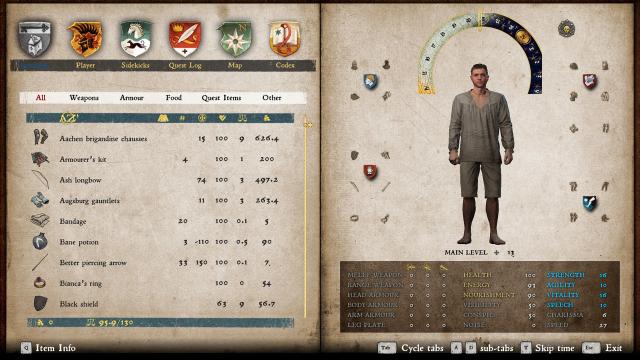Select the Better piercing arrow icon
The width and height of the screenshot is (640, 360).
[40, 262]
